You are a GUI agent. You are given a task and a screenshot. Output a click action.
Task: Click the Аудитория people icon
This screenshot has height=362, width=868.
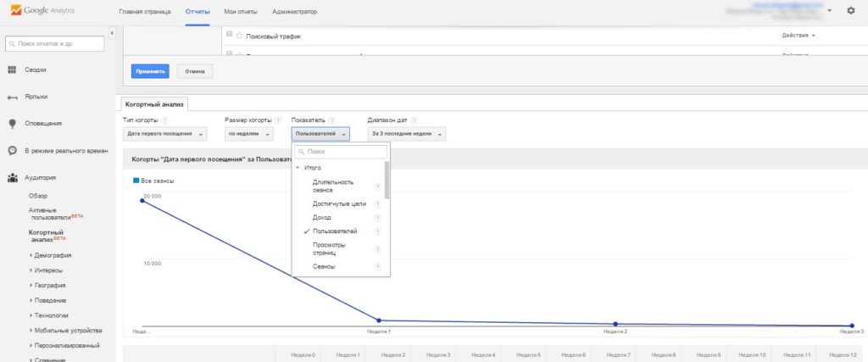[13, 178]
